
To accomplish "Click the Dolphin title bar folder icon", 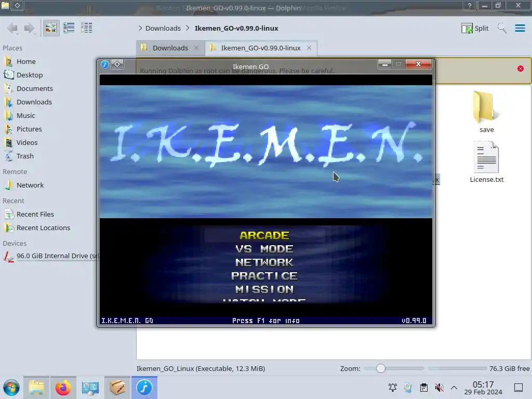I will 5,5.
